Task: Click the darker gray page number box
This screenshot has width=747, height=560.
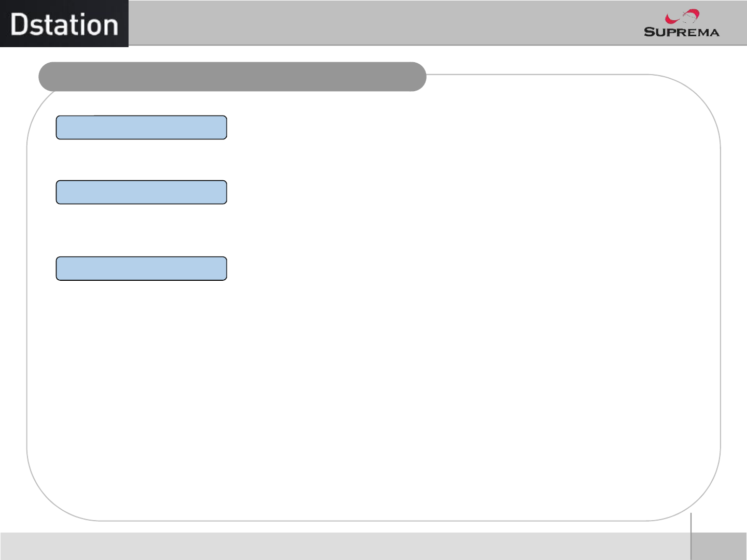Action: (719, 546)
